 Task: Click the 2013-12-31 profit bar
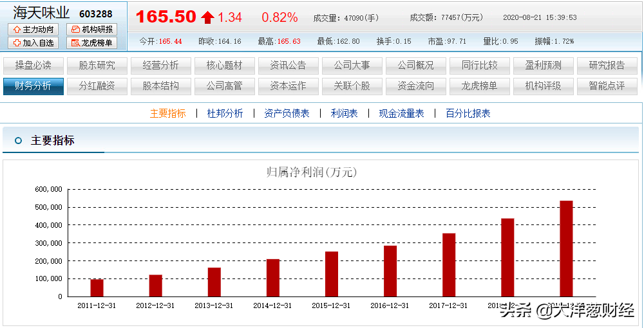tap(214, 282)
